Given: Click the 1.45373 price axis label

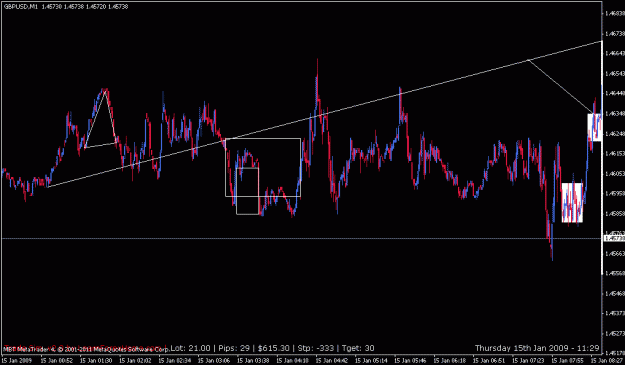Looking at the screenshot, I should point(615,313).
